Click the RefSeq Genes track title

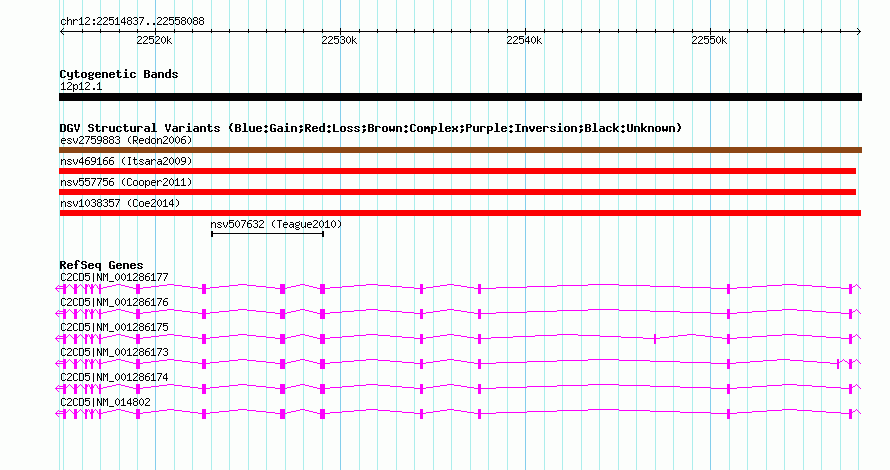pyautogui.click(x=101, y=265)
